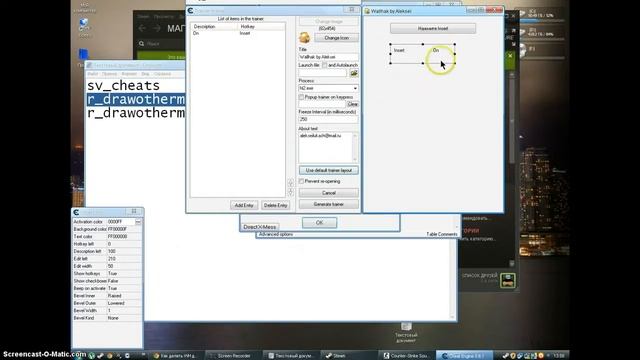This screenshot has height=360, width=640.
Task: Select the 'Hotkey left' property row
Action: (x=107, y=244)
